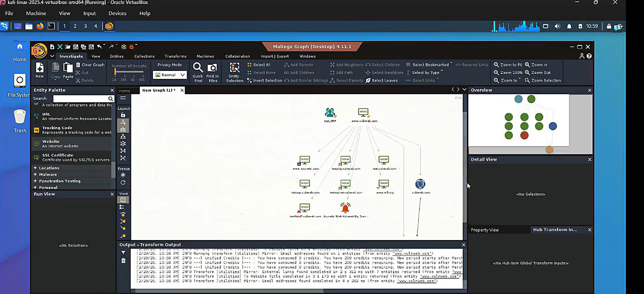Click the search icon in Entity Palette
Viewport: 644px width, 294px height.
(110, 99)
